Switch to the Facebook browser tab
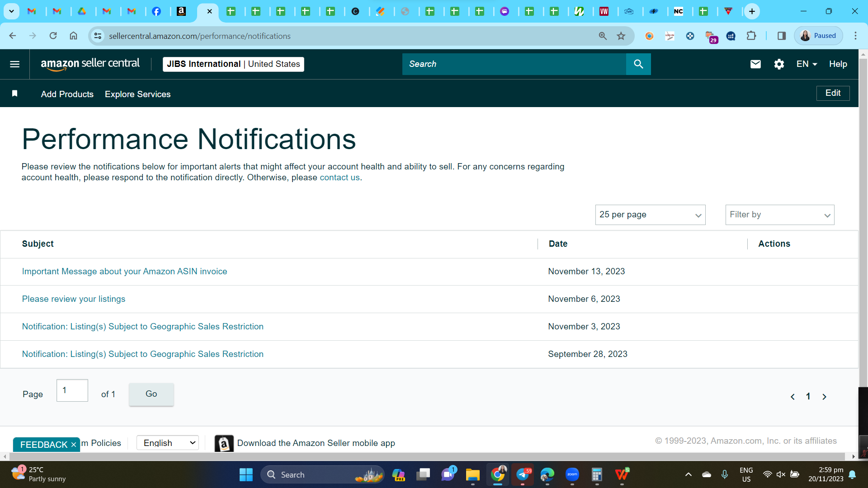The width and height of the screenshot is (868, 488). tap(156, 11)
